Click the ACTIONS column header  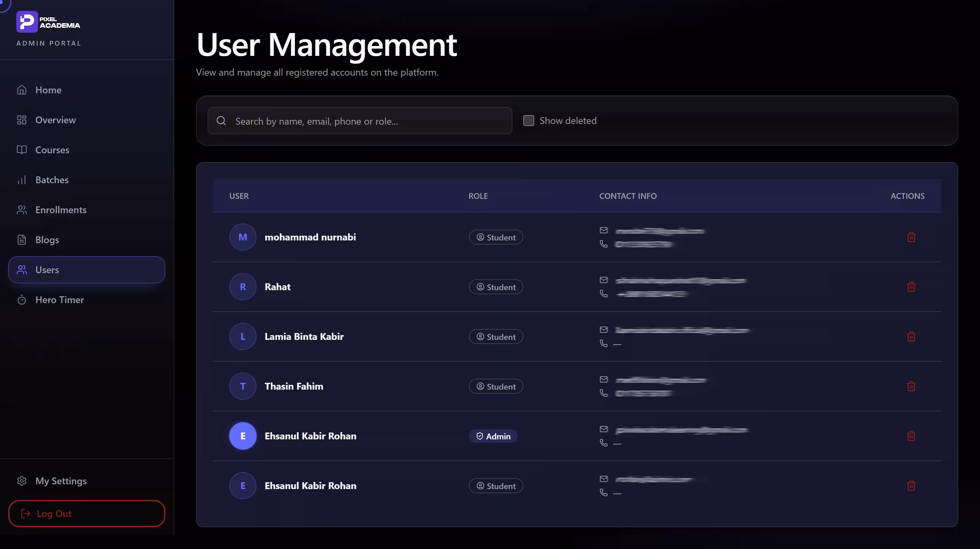907,196
